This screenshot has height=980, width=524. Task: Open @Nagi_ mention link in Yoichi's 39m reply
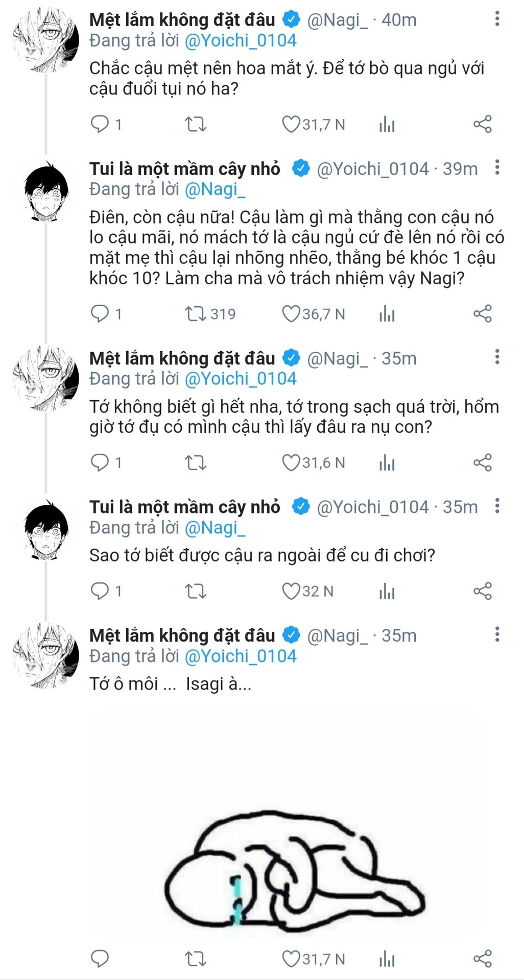coord(215,189)
